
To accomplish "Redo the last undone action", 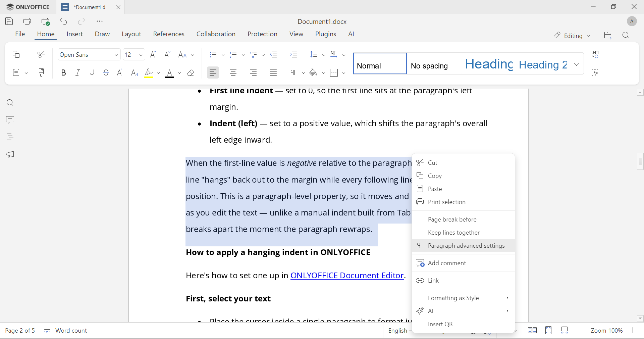I will click(x=82, y=21).
